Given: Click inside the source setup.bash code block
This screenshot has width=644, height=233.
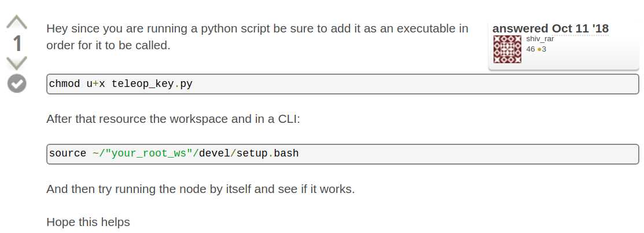Looking at the screenshot, I should [x=343, y=154].
